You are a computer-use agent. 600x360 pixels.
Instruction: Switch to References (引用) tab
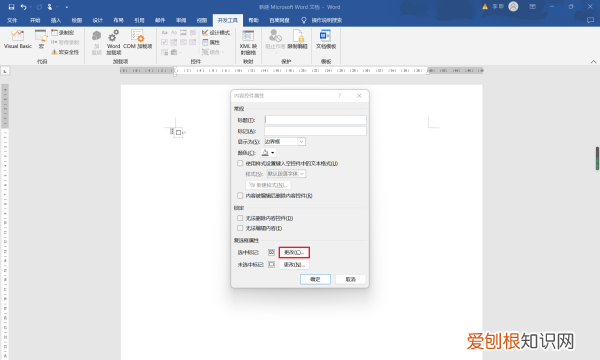click(x=139, y=20)
